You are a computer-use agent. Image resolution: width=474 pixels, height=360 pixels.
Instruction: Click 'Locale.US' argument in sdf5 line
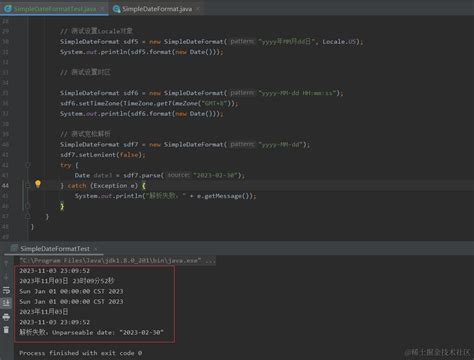(339, 42)
